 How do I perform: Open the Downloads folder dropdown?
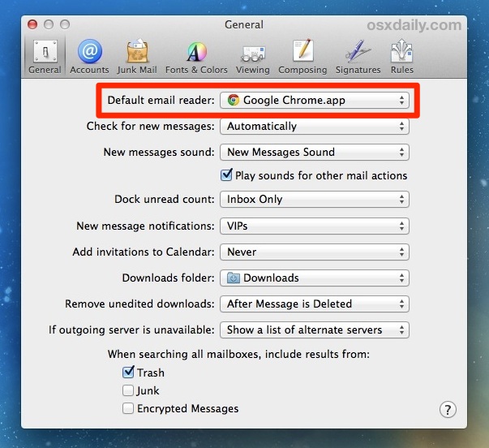[x=315, y=278]
